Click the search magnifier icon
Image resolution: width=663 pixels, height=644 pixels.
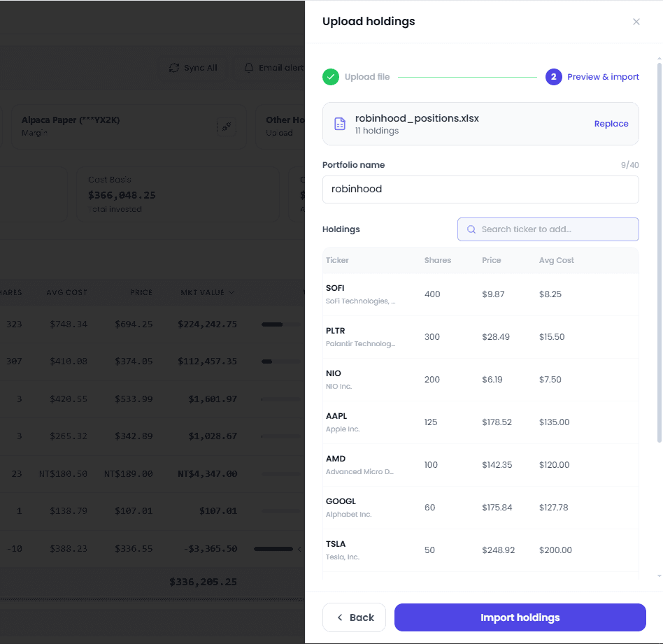click(x=471, y=229)
